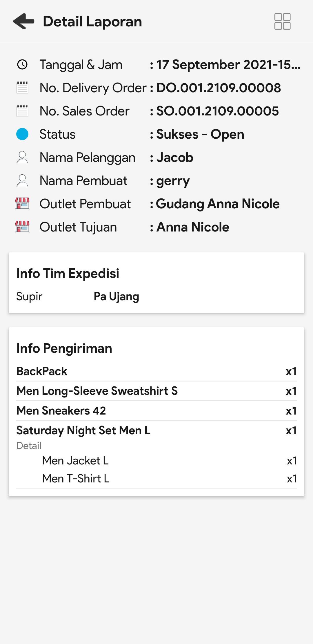Screen dimensions: 313x644
Task: Tap the back arrow icon
Action: click(x=24, y=21)
